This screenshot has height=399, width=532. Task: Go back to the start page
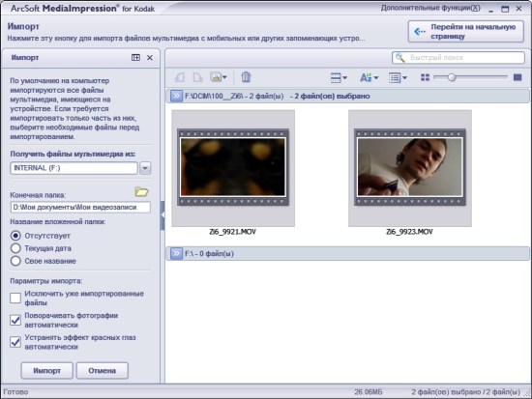click(x=466, y=32)
